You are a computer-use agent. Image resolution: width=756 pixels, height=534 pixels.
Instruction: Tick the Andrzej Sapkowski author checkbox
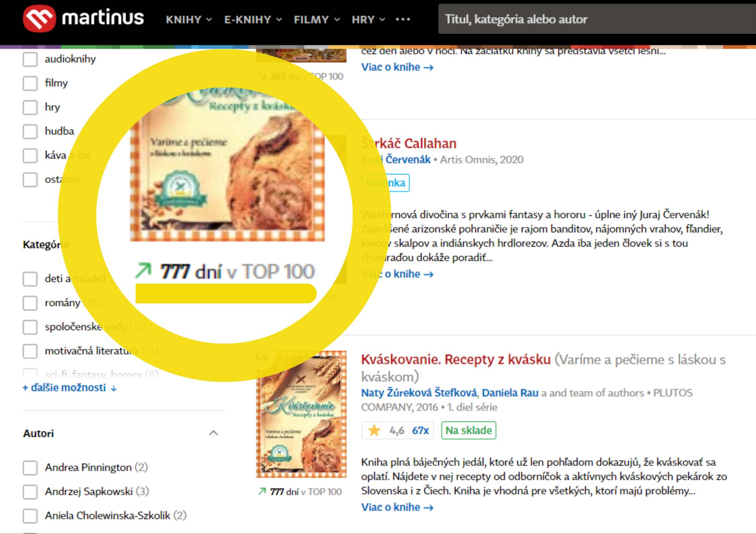[x=30, y=492]
